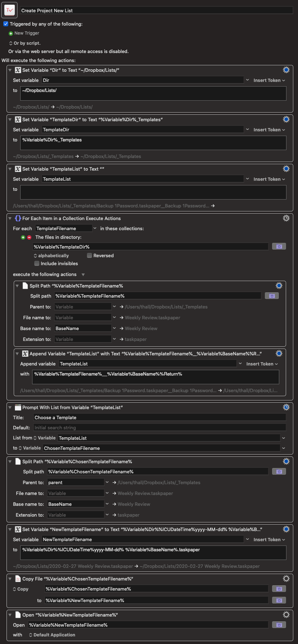Open gear menu for Set Variable "Dir" action
Screen dimensions: 298x644
286,70
